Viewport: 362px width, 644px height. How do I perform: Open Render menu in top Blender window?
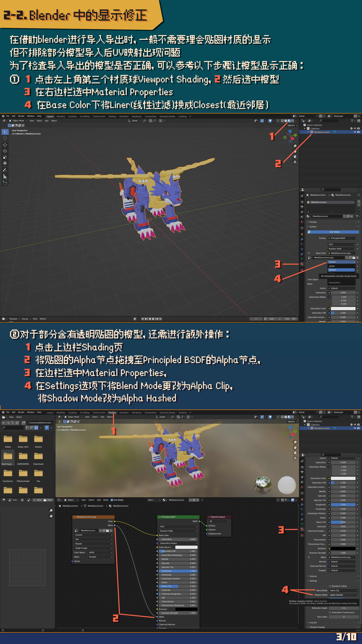tap(21, 116)
